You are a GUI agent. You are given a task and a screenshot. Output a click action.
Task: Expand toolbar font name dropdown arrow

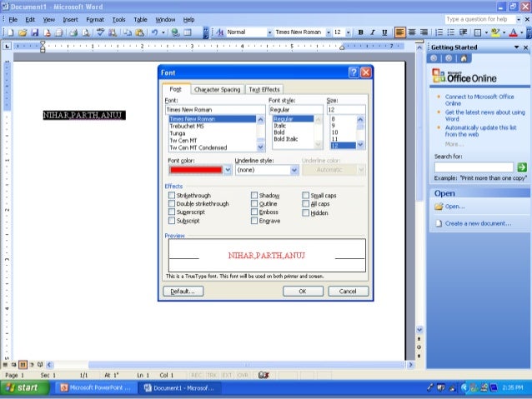[x=329, y=32]
